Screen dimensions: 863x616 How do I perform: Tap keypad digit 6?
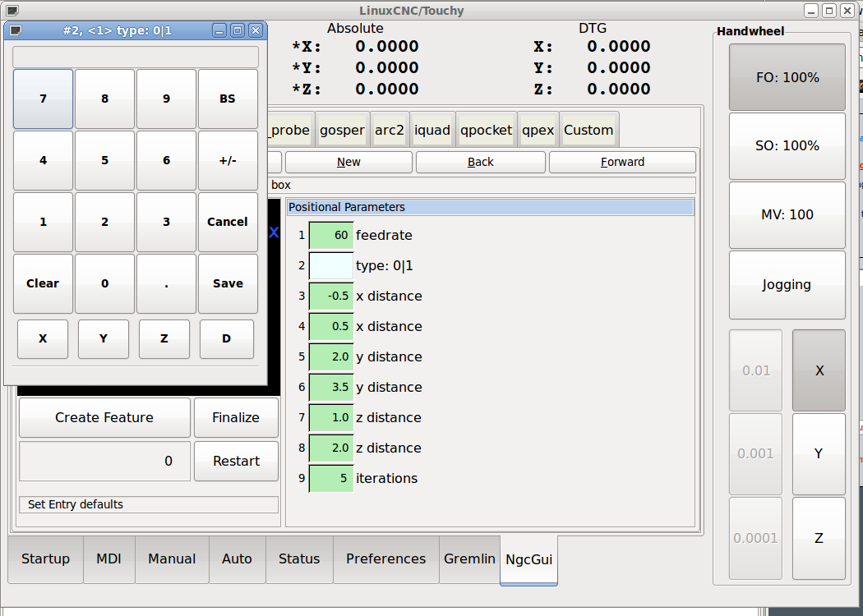coord(166,161)
